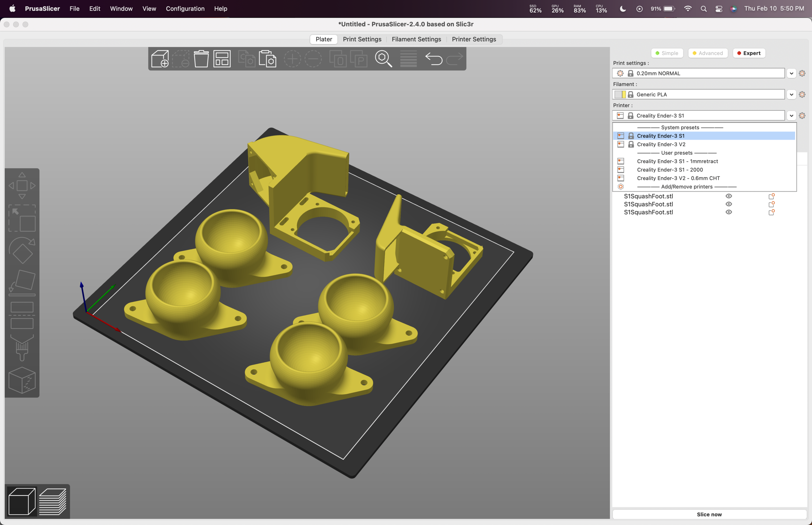
Task: Switch to Advanced mode
Action: 708,53
